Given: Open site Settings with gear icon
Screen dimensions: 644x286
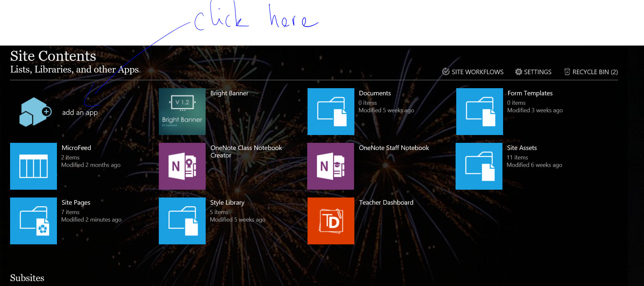Looking at the screenshot, I should (533, 72).
